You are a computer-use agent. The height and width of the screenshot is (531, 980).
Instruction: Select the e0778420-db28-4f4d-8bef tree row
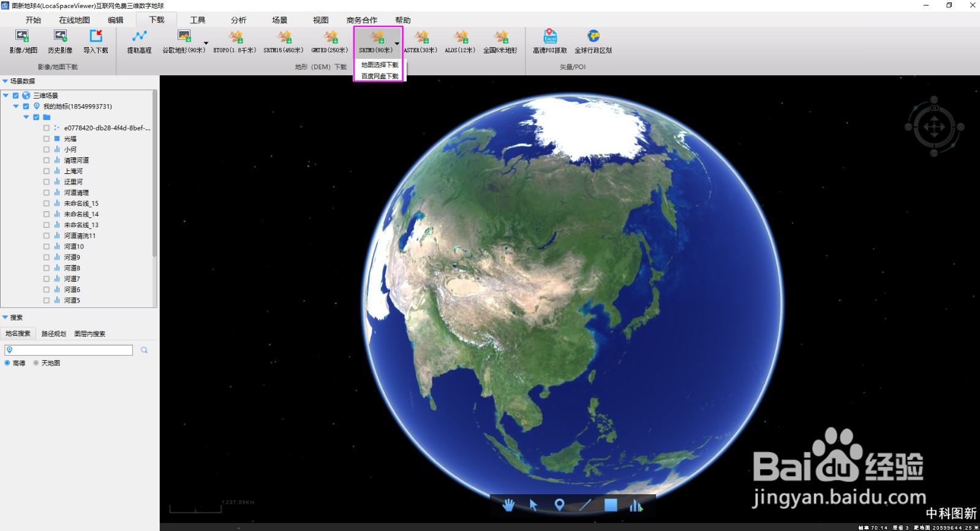(107, 128)
